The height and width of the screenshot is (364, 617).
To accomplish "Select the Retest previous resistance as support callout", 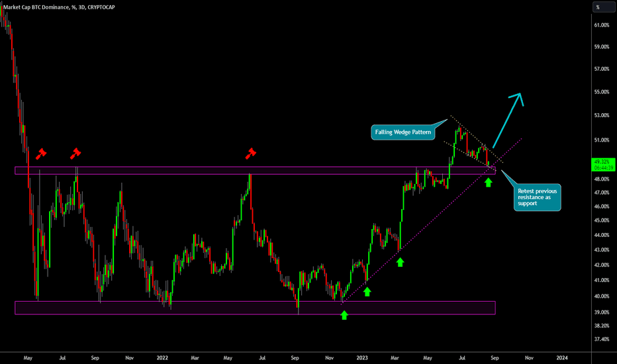I will click(x=537, y=197).
